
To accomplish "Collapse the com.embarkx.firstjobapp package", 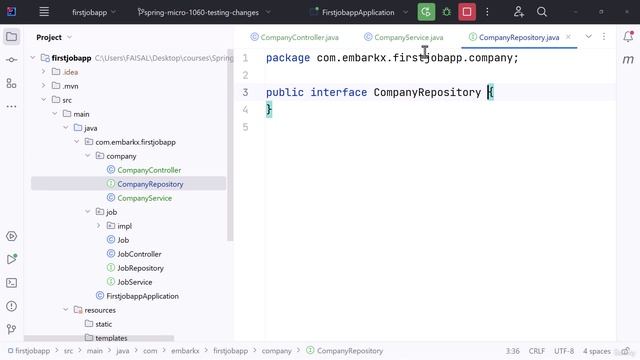I will [x=77, y=142].
